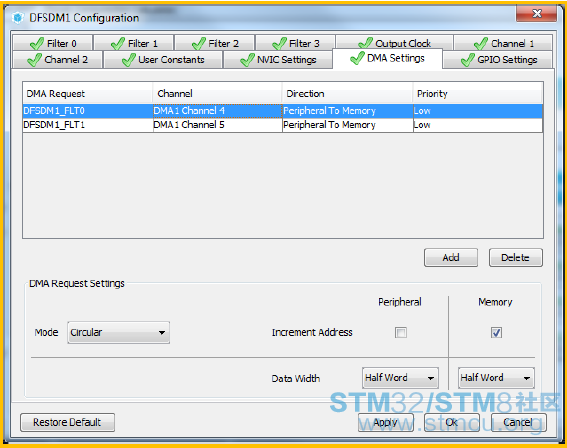Select the DMA Settings tab
Viewport: 567px width, 448px height.
click(387, 58)
